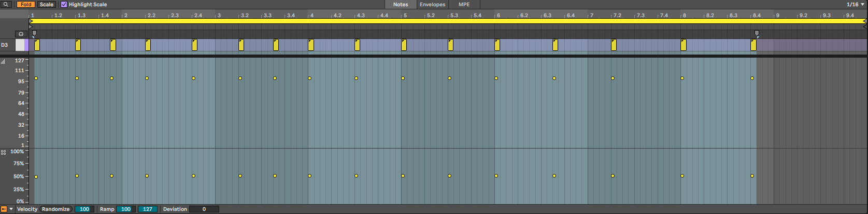Open the 1/16 grid size dropdown
Viewport: 868px width, 214px height.
855,4
